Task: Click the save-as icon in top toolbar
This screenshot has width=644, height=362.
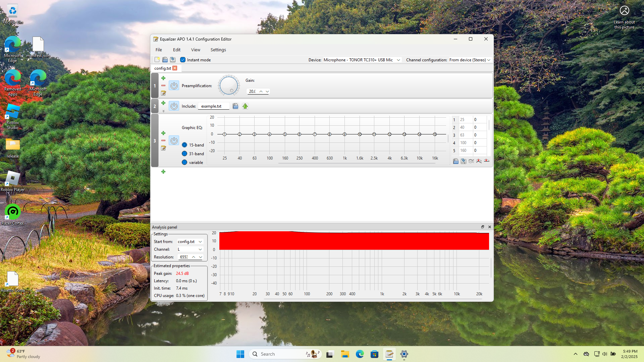Action: (x=173, y=60)
